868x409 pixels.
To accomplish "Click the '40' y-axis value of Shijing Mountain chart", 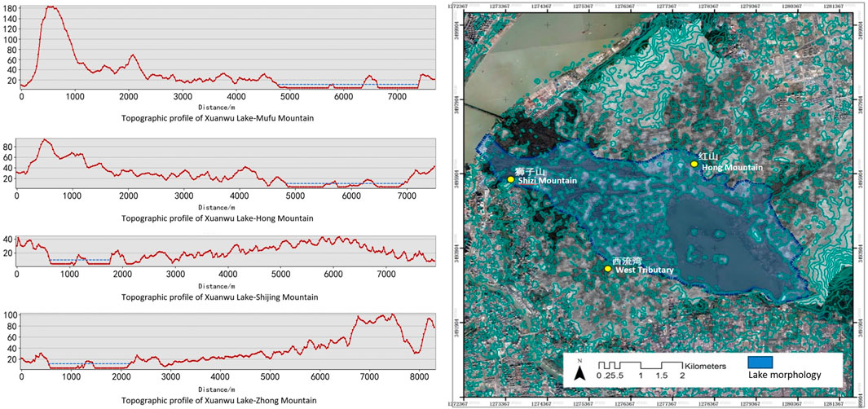I will click(7, 239).
